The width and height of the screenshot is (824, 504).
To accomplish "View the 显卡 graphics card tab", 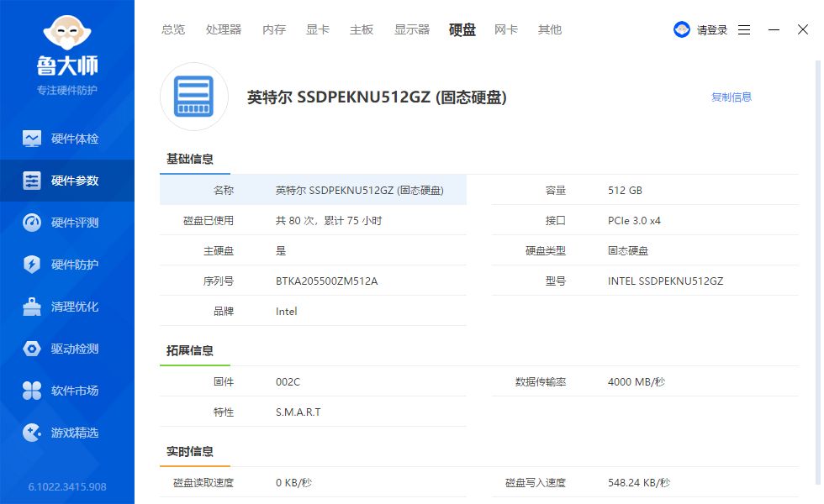I will coord(317,29).
